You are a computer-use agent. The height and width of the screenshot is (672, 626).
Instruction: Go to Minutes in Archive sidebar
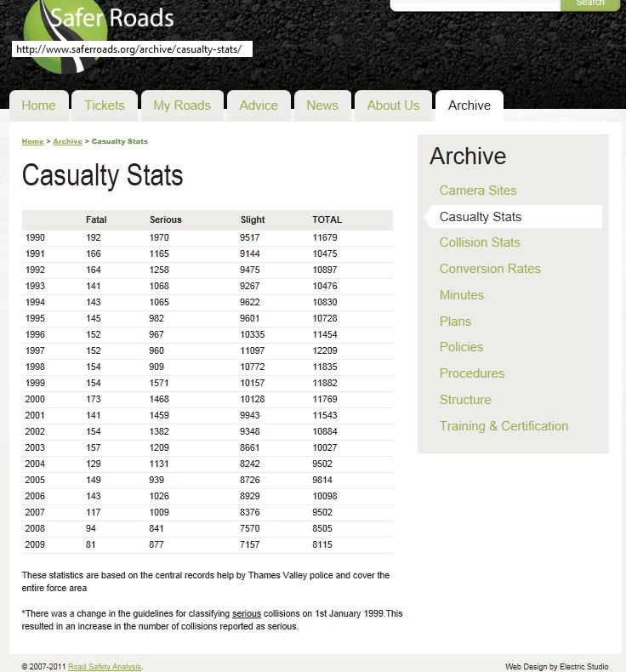tap(462, 295)
